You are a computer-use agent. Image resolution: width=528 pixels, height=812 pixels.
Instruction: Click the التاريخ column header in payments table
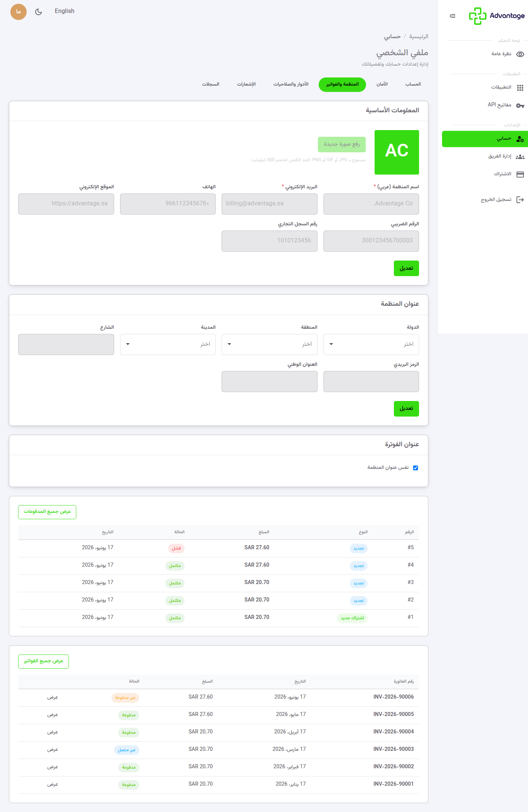(107, 532)
